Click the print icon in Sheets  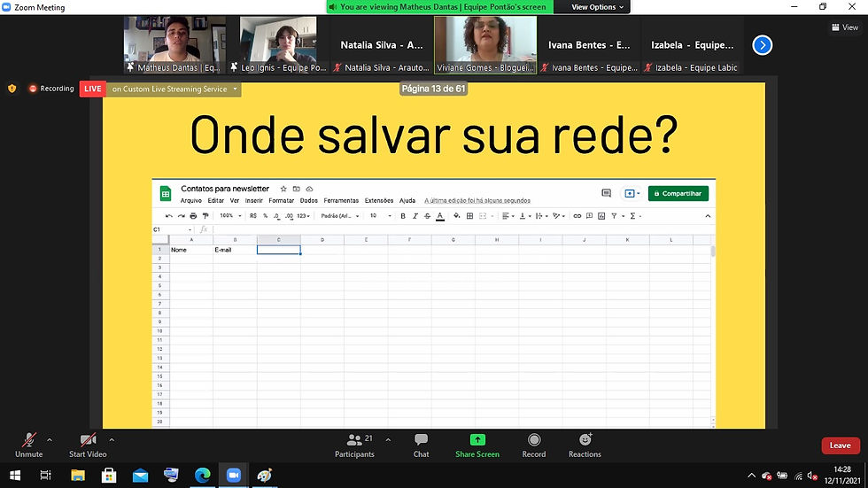click(193, 216)
